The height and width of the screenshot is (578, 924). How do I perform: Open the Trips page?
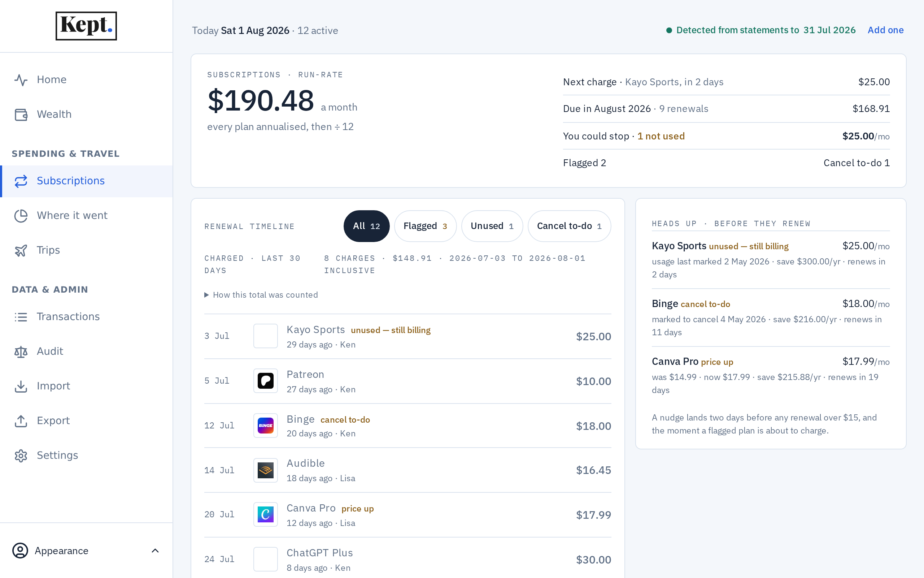[86, 250]
